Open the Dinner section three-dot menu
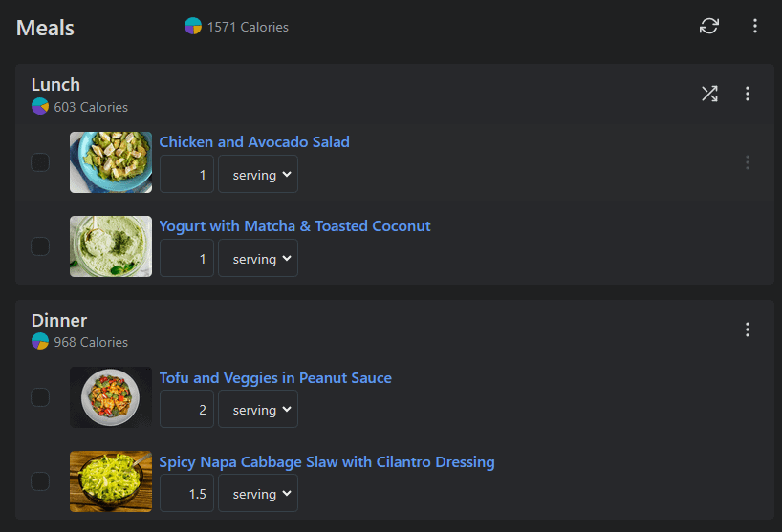The image size is (782, 532). [748, 330]
